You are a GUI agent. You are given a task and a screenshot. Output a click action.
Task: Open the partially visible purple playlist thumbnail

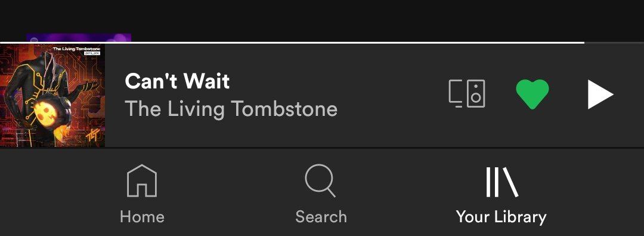[x=79, y=38]
